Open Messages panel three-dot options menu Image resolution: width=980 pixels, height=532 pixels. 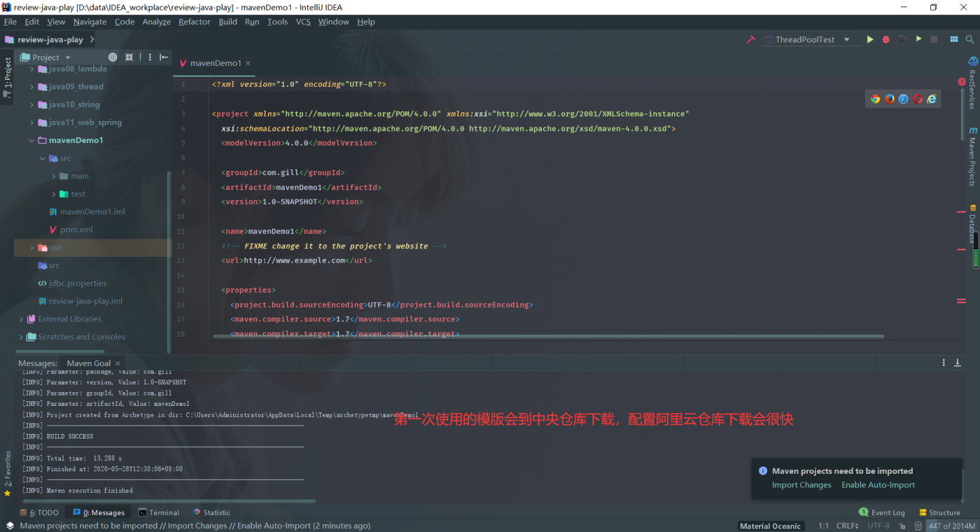943,362
